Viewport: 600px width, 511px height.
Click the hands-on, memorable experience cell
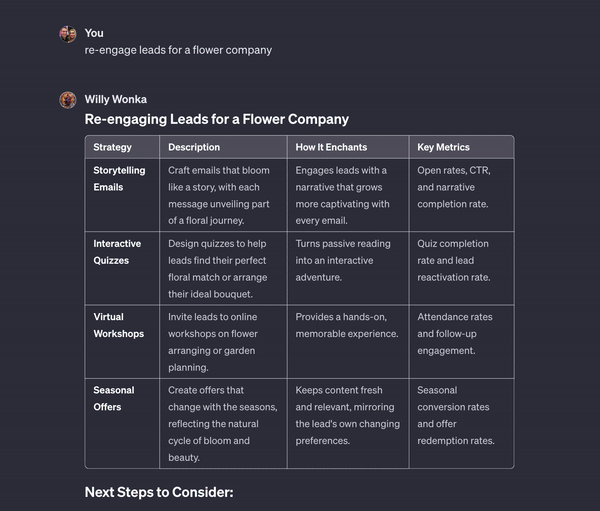pyautogui.click(x=346, y=325)
